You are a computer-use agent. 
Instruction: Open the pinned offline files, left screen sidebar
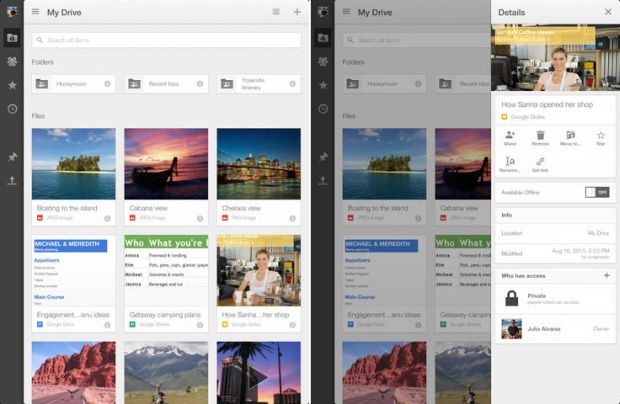(12, 157)
